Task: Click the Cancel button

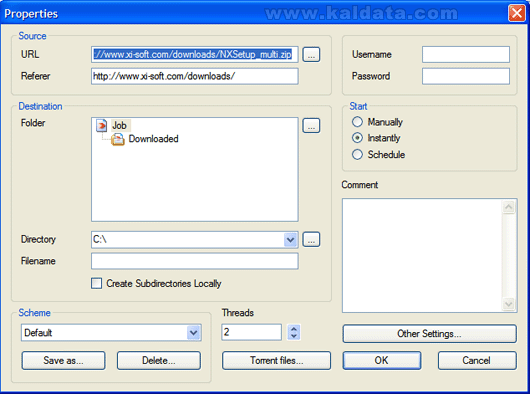Action: 477,361
